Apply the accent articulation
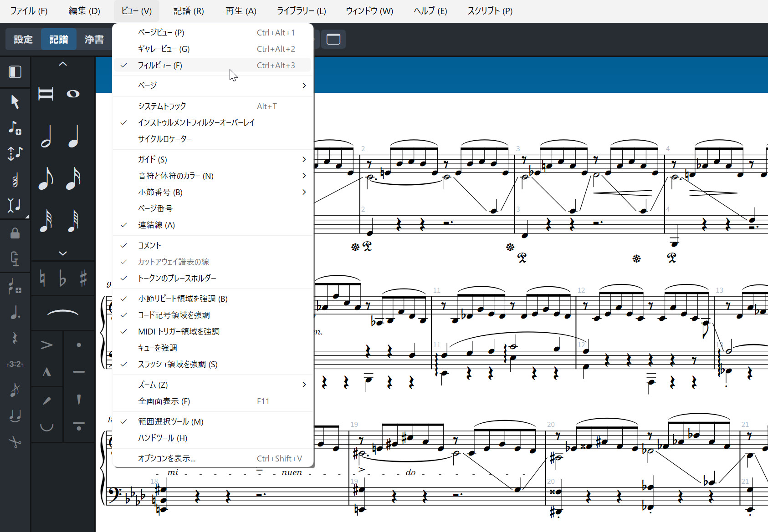Screen dimensions: 768x532 [x=46, y=345]
